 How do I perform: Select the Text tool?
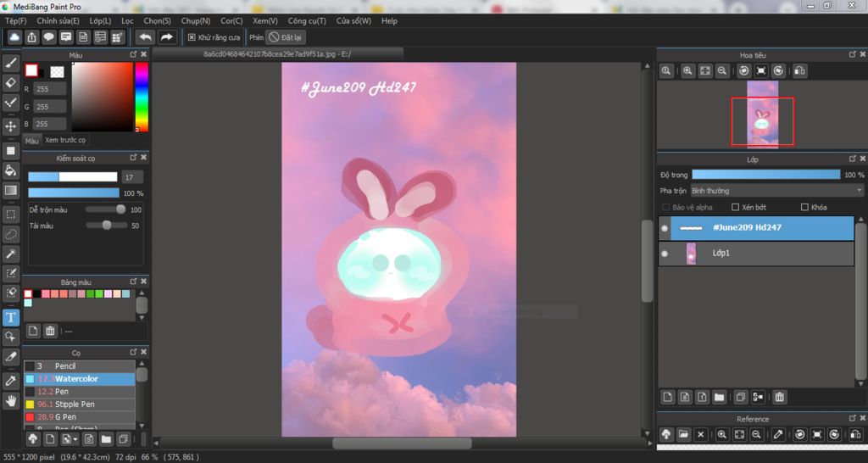coord(10,317)
